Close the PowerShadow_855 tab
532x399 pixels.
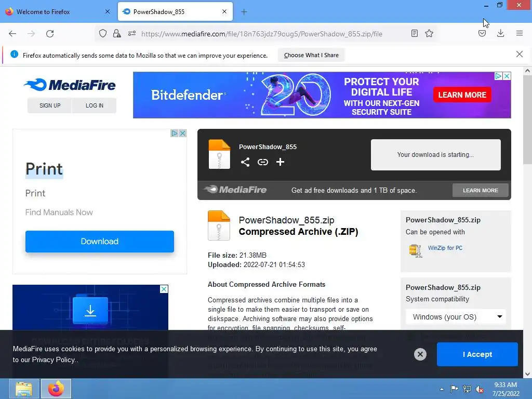click(x=224, y=11)
